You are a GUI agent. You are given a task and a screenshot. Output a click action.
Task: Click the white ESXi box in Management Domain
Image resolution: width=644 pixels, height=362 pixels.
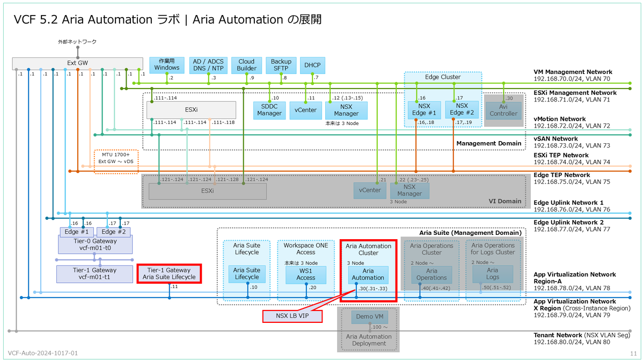[x=192, y=110]
